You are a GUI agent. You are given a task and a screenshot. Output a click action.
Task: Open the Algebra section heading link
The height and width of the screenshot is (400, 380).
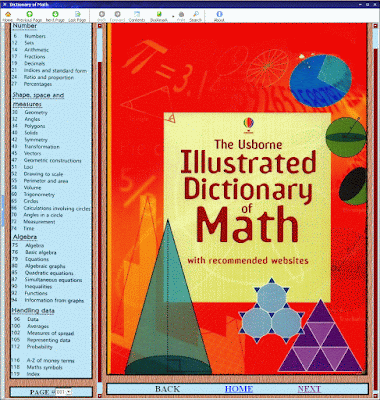point(25,237)
